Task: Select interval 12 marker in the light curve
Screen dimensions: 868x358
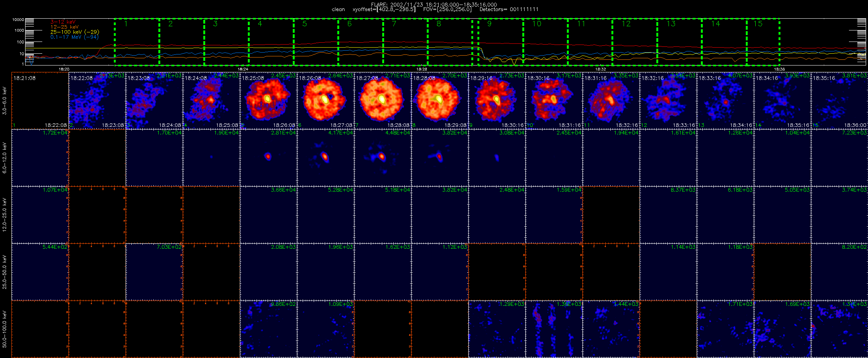Action: 626,24
